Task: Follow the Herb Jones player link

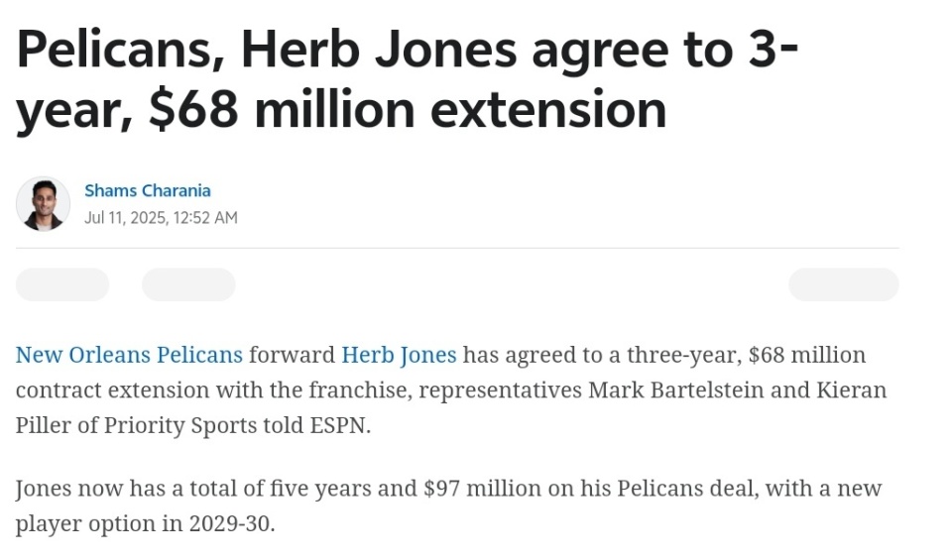Action: pyautogui.click(x=399, y=354)
